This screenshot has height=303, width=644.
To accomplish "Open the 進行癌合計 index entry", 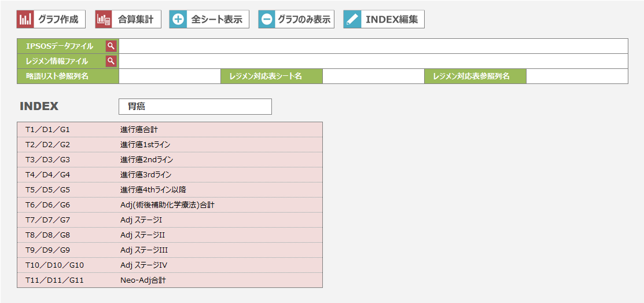I will [139, 130].
